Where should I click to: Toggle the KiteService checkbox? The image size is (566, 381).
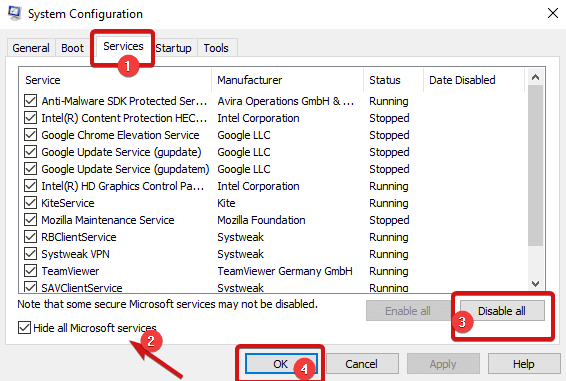pos(31,203)
